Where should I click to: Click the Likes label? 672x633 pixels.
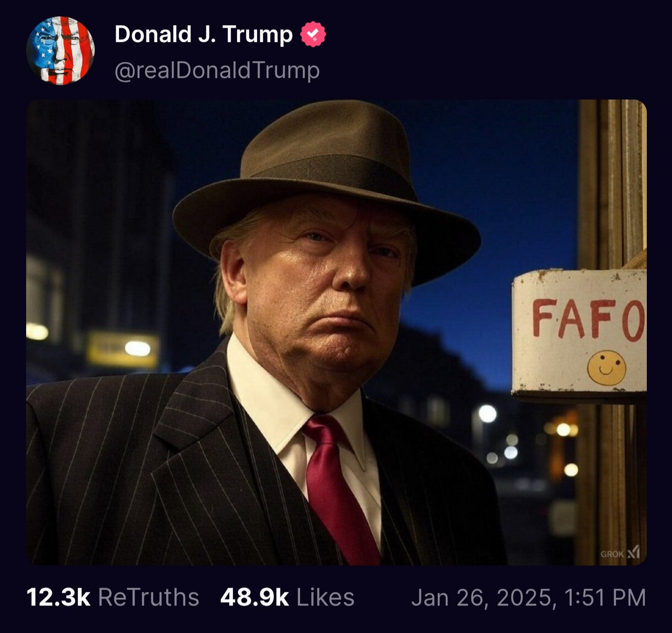[x=325, y=598]
